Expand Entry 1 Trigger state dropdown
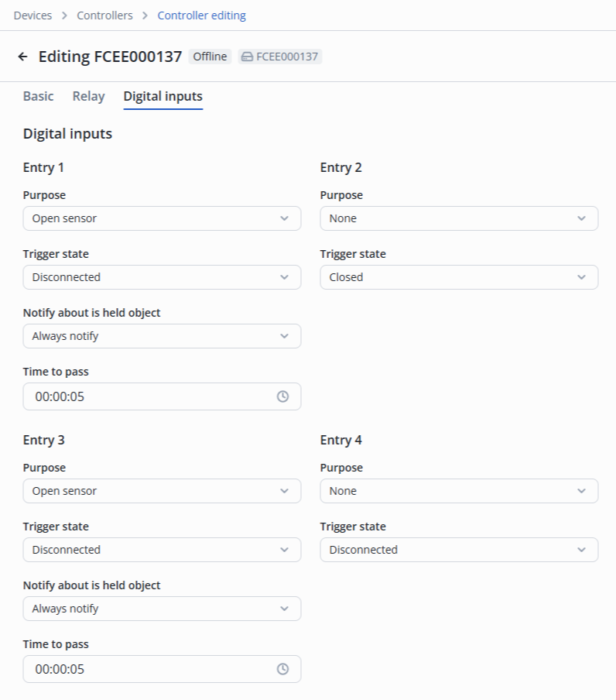The width and height of the screenshot is (616, 700). tap(162, 277)
